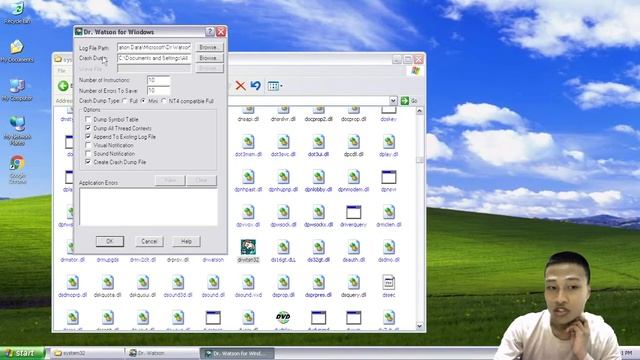The image size is (640, 360).
Task: Switch to Dr. Watson taskbar button
Action: [161, 353]
